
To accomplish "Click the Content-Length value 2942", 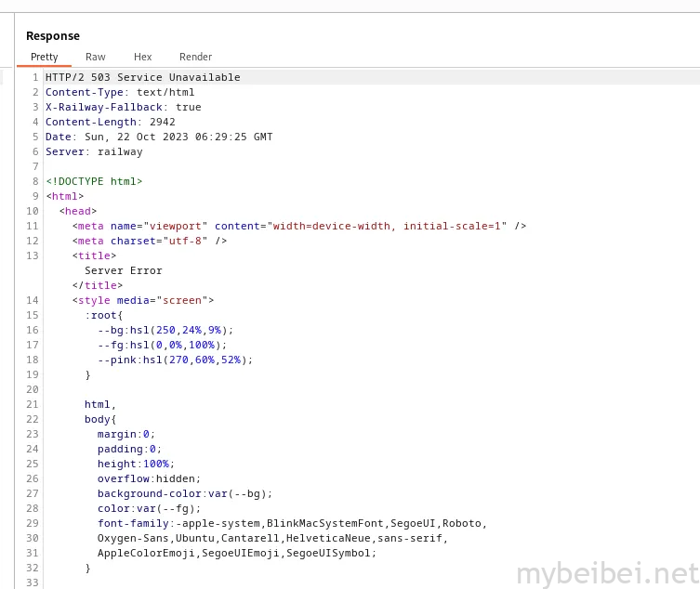I will (x=162, y=122).
